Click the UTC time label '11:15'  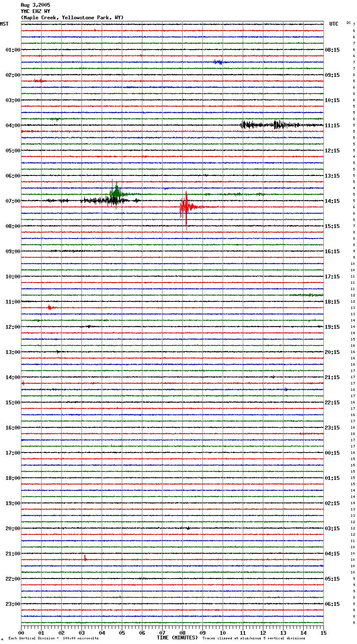332,126
